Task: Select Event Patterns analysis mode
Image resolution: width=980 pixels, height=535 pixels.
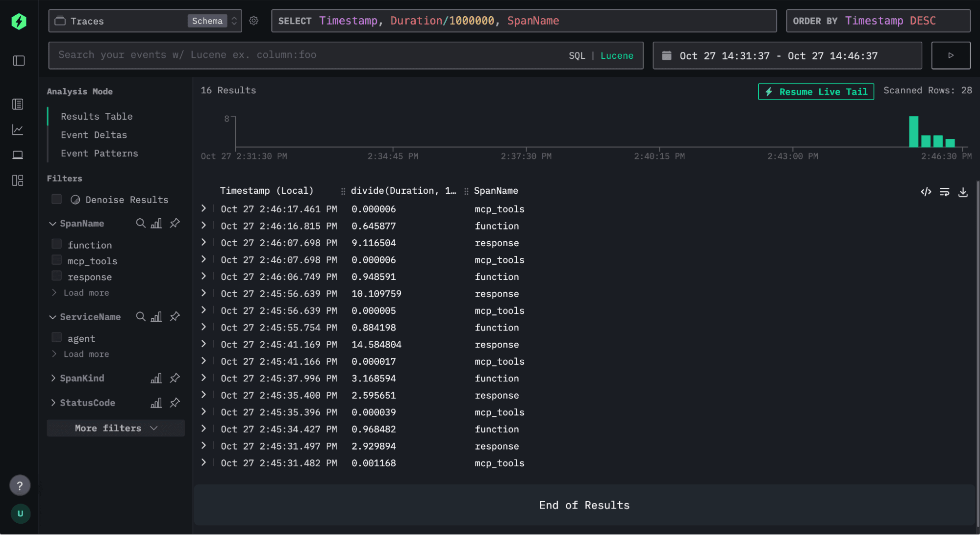Action: [99, 153]
